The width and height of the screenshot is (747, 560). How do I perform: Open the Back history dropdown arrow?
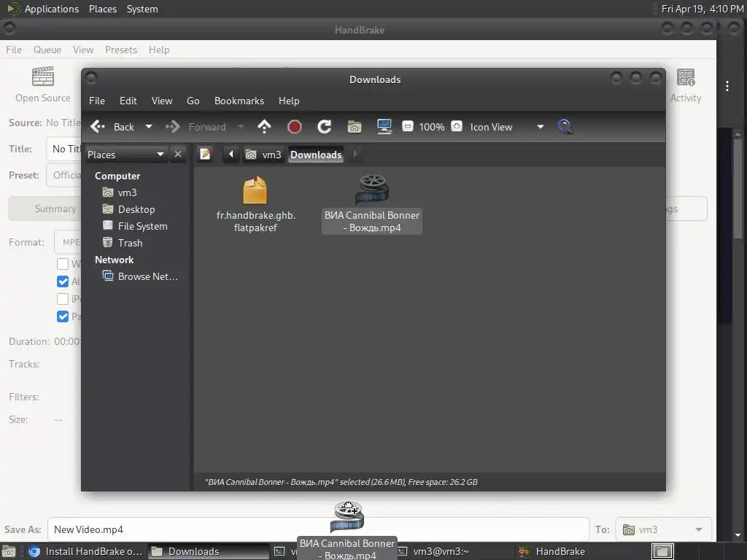149,127
